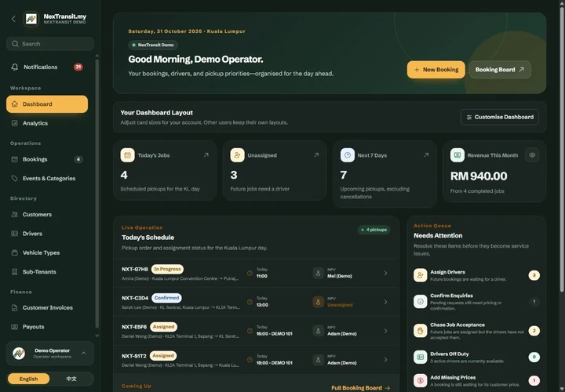Toggle revenue visibility eye icon
565x392 pixels.
click(532, 155)
